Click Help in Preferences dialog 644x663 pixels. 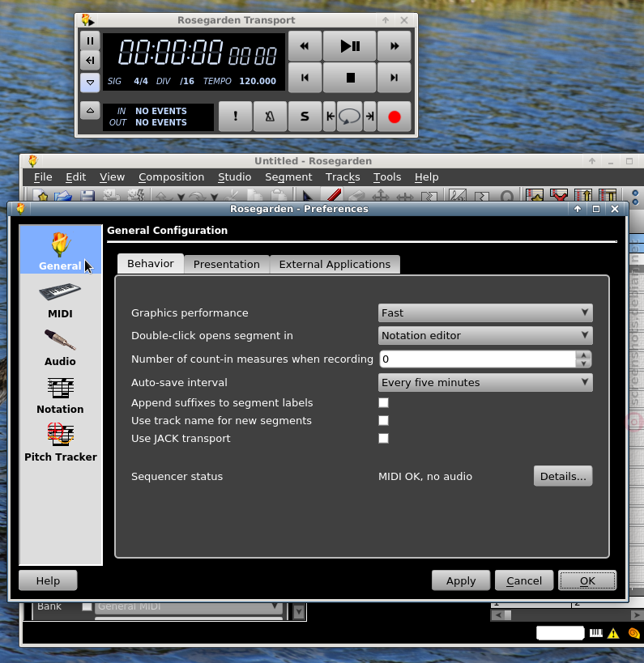48,580
